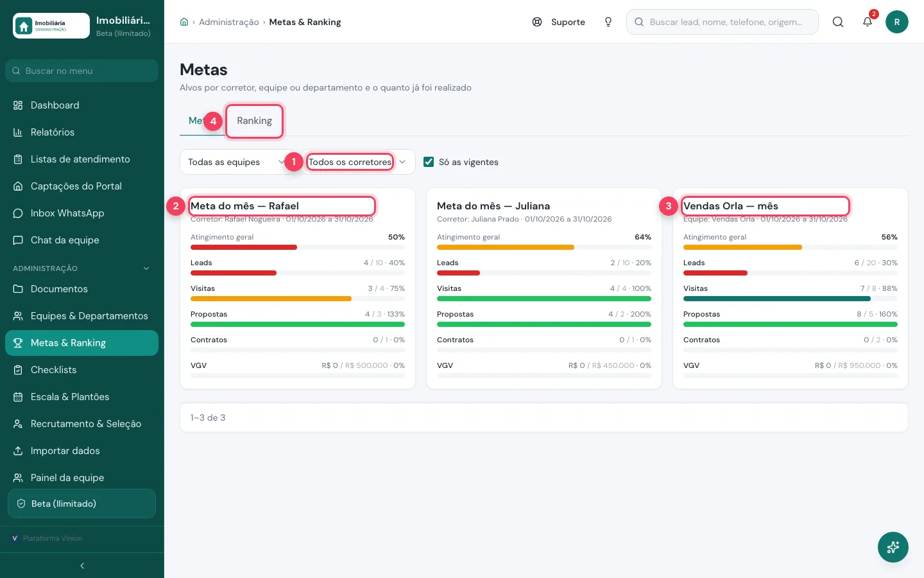924x578 pixels.
Task: Click the Buscar no menu field
Action: pos(82,71)
